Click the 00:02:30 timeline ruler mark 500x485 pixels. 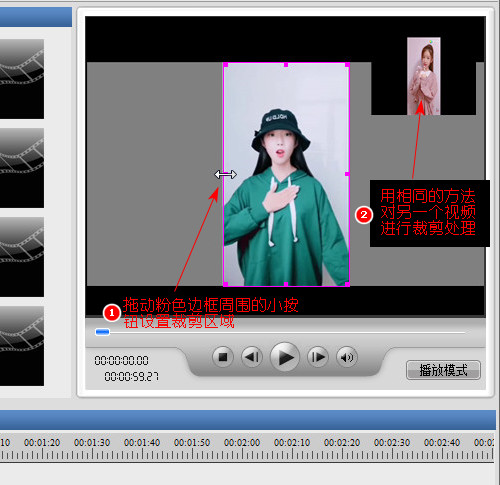392,443
